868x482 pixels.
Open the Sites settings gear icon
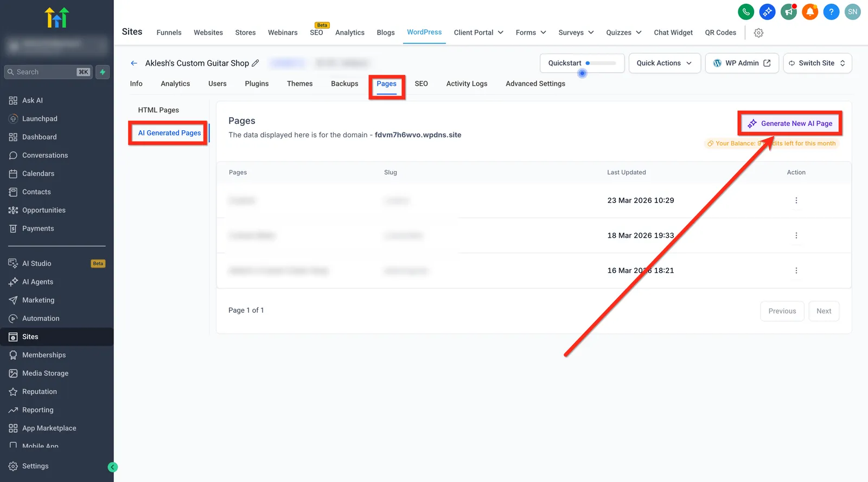pos(758,33)
